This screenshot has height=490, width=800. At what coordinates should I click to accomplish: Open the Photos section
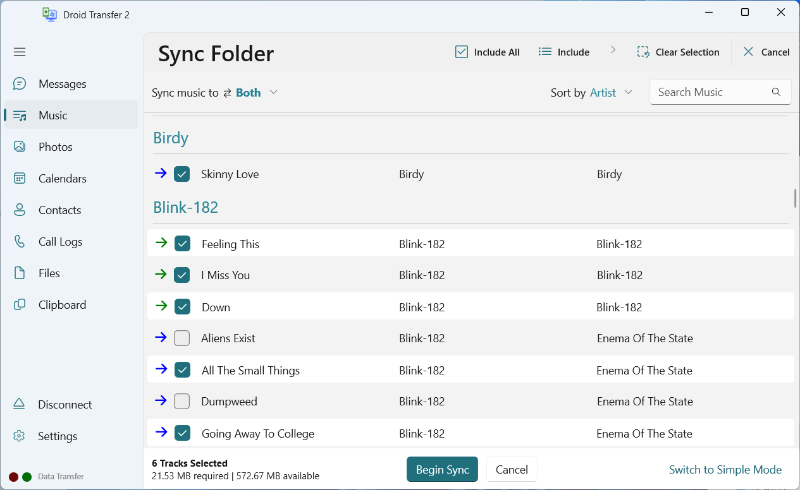click(x=71, y=147)
